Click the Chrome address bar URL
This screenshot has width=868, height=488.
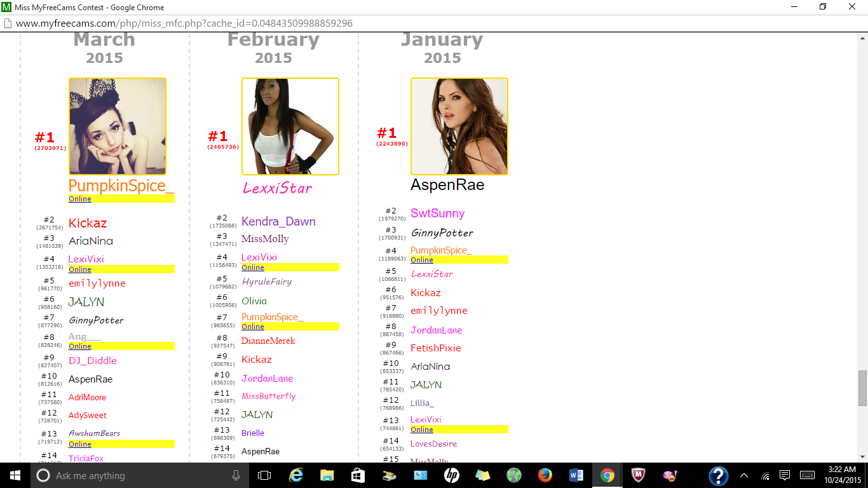[x=184, y=24]
